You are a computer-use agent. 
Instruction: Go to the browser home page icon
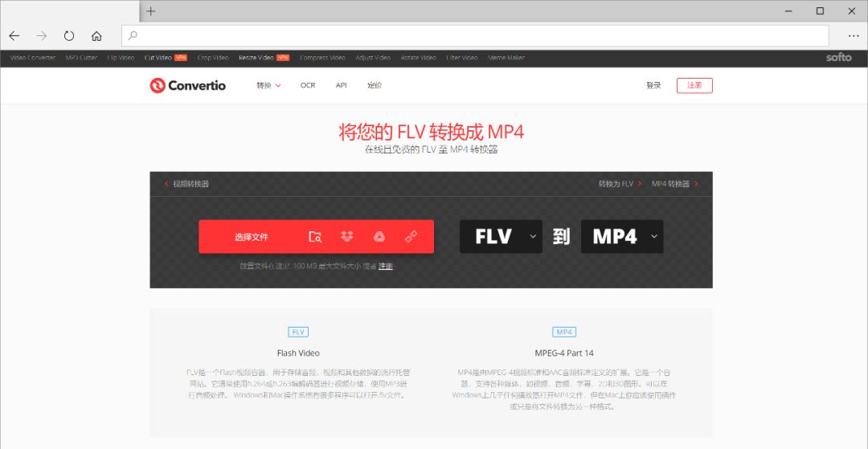(96, 36)
